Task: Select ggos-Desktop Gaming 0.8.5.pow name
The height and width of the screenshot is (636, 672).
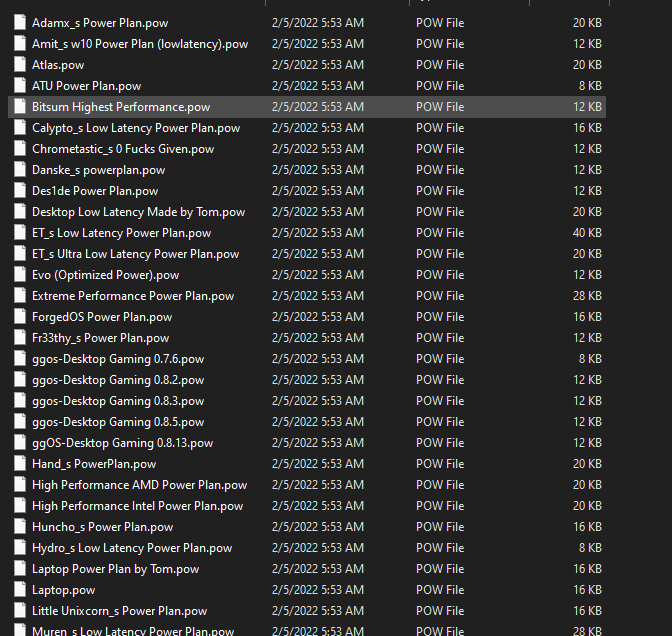Action: [118, 422]
